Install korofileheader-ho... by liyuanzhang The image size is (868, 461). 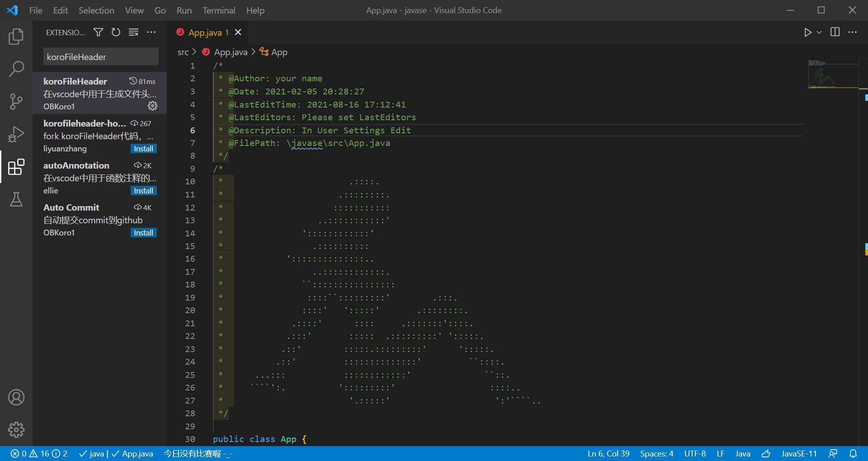point(143,149)
